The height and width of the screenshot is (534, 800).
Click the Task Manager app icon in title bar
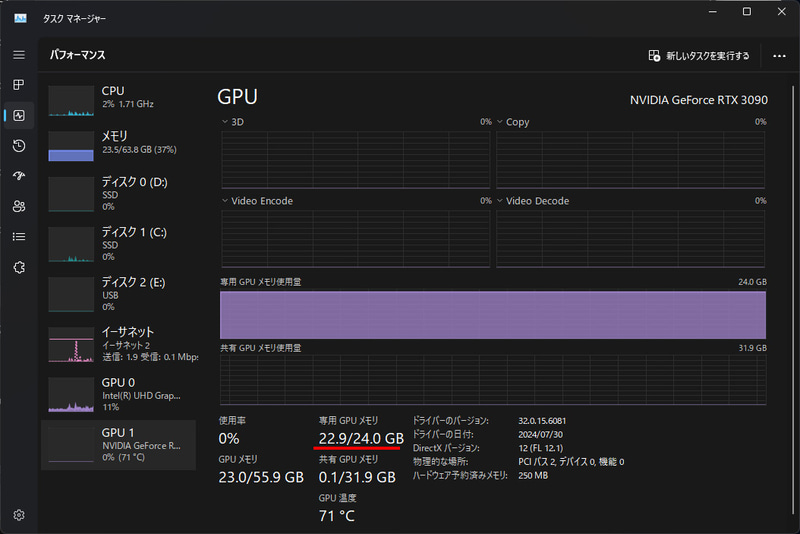20,18
